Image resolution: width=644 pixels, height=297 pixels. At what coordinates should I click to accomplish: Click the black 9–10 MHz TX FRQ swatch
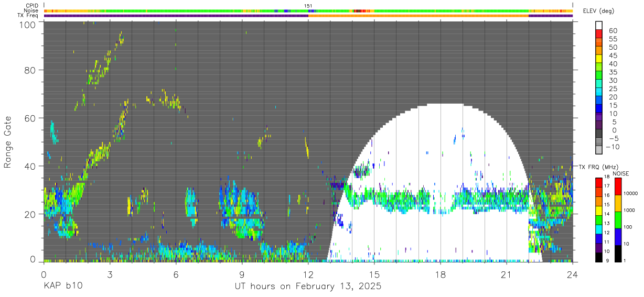[599, 257]
